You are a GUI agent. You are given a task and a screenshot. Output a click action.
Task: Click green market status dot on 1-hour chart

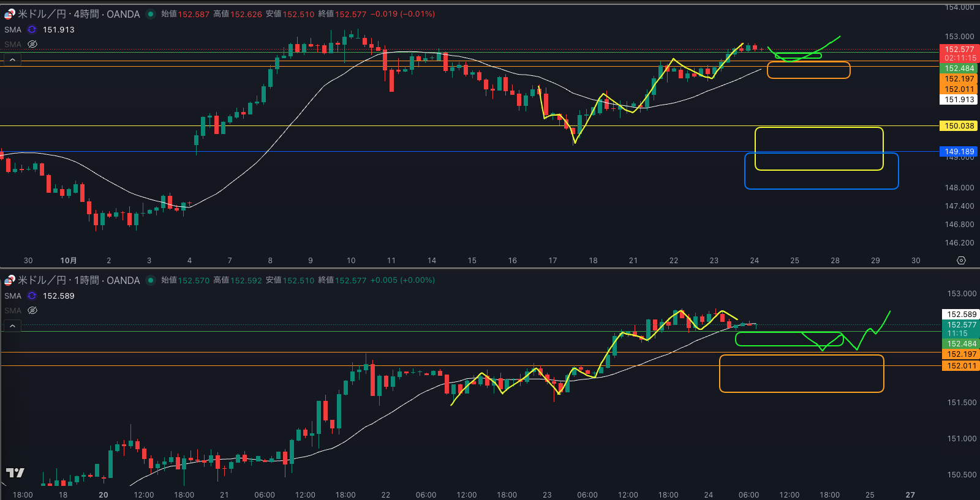click(x=151, y=280)
